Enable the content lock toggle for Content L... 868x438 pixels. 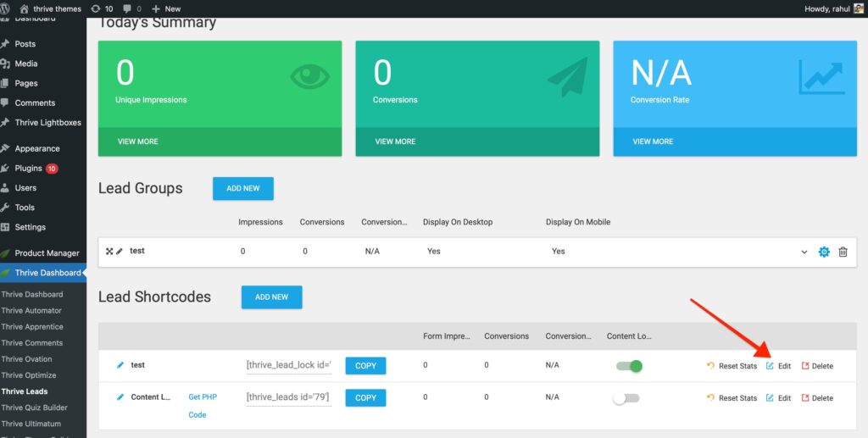(626, 398)
